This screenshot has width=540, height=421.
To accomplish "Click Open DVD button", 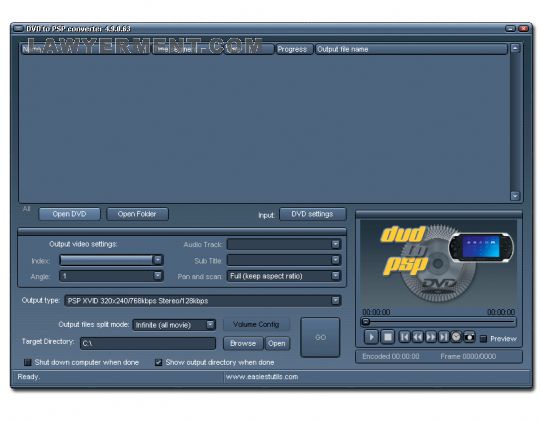I will click(x=70, y=214).
